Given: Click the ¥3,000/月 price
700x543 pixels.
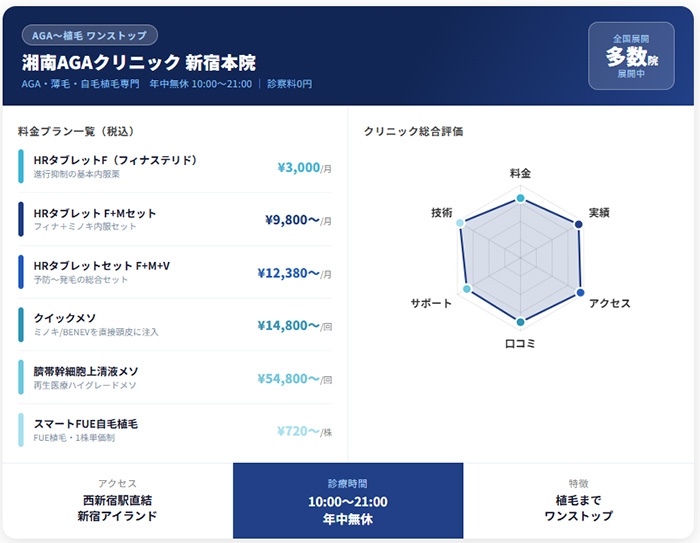Looking at the screenshot, I should (x=304, y=168).
